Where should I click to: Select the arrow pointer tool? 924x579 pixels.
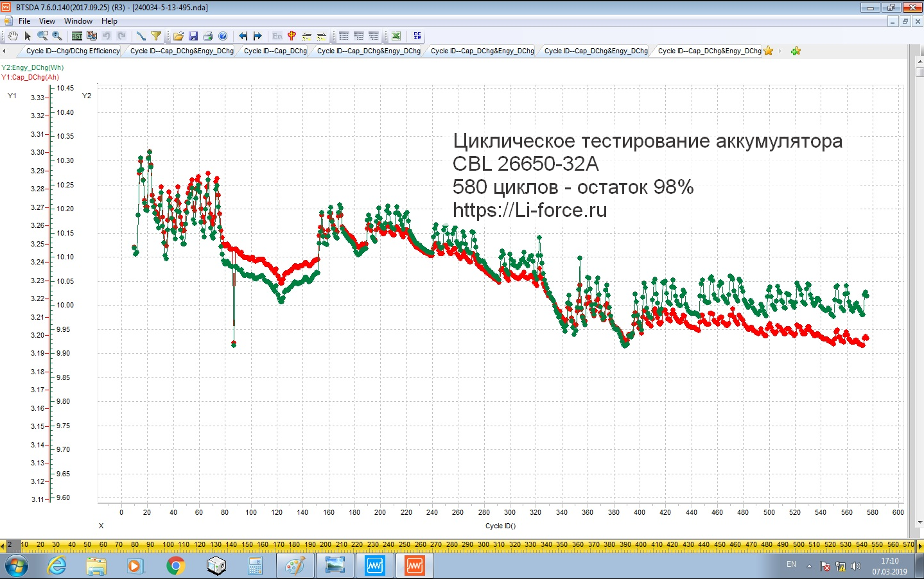[x=28, y=36]
